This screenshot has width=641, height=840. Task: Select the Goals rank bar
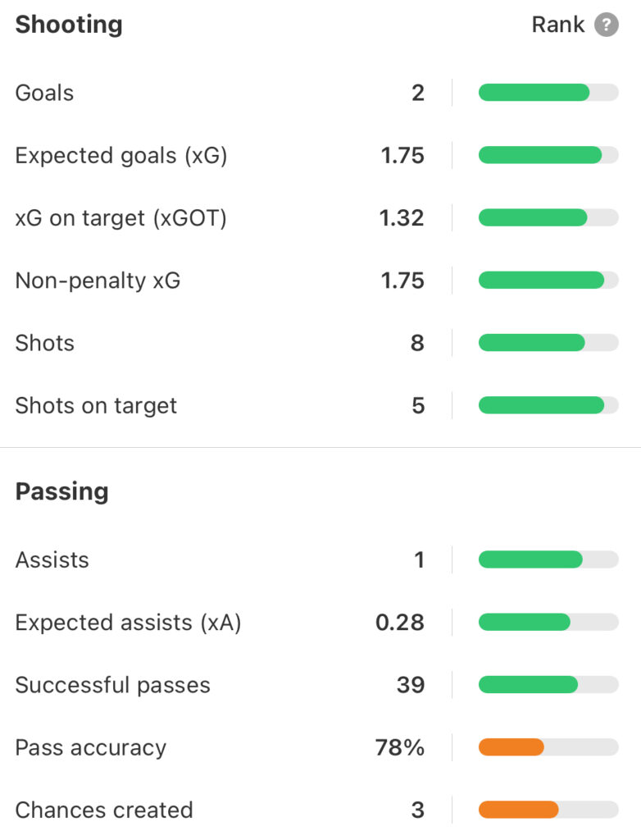548,93
